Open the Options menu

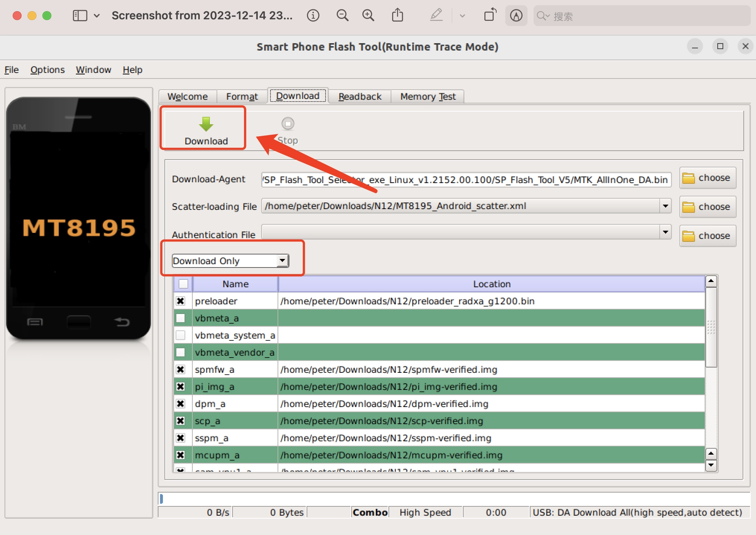[x=46, y=69]
